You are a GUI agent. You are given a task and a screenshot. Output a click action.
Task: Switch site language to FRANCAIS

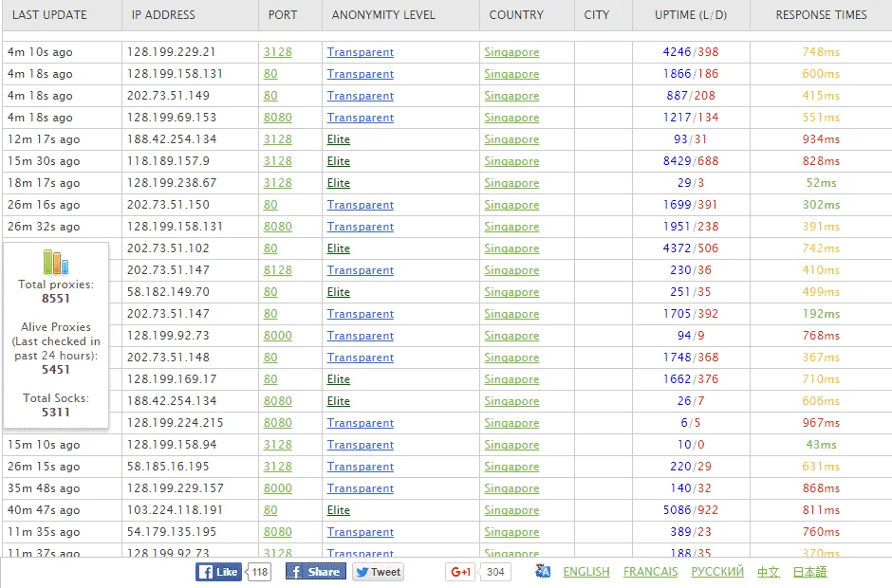point(650,572)
